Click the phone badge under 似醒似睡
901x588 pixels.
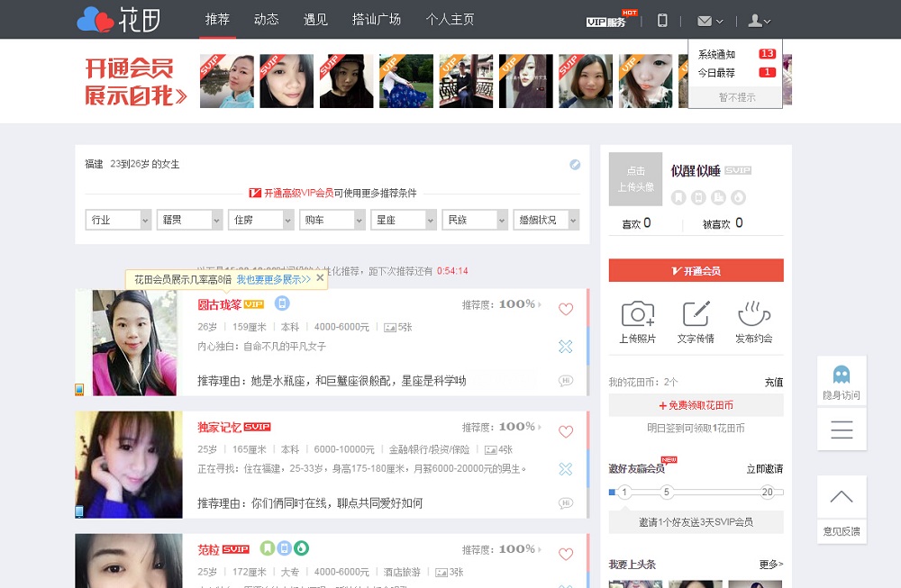point(698,197)
